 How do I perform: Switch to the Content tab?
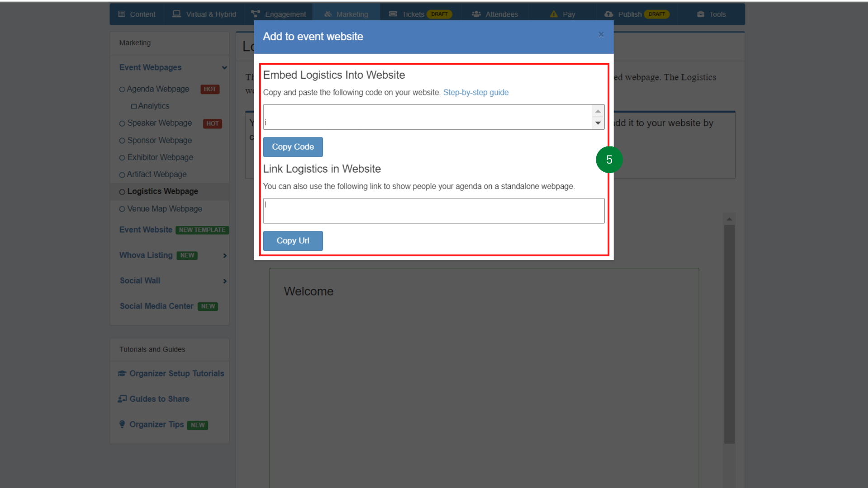point(136,14)
